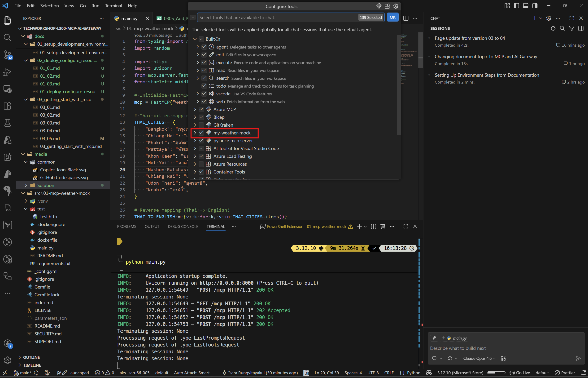This screenshot has height=378, width=588.
Task: Toggle the execute tool checkbox
Action: pyautogui.click(x=204, y=62)
